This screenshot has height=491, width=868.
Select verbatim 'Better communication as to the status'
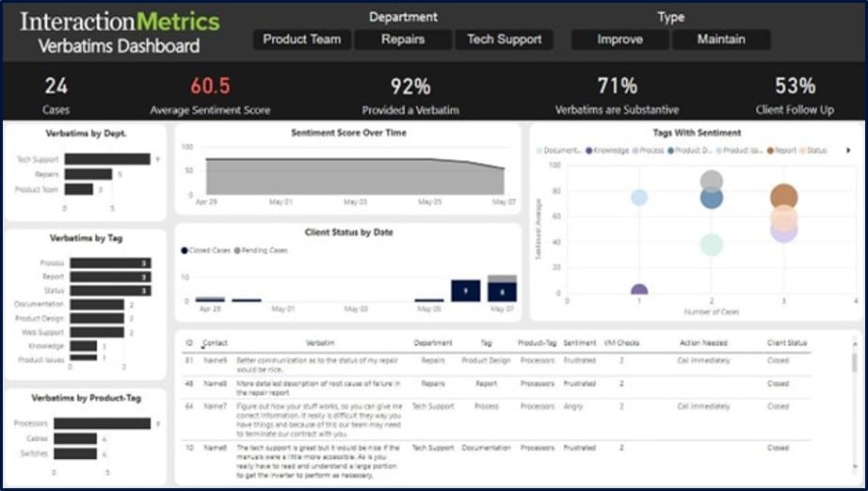pos(317,365)
